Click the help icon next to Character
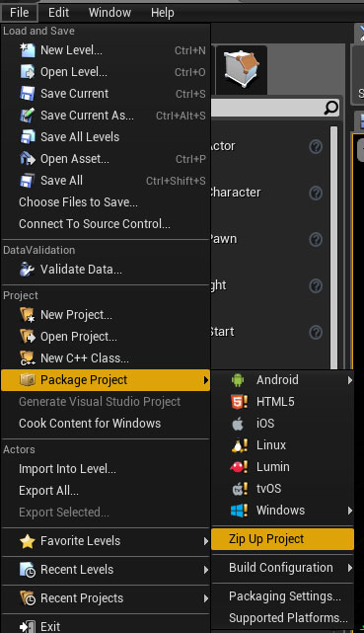The width and height of the screenshot is (364, 633). 316,193
